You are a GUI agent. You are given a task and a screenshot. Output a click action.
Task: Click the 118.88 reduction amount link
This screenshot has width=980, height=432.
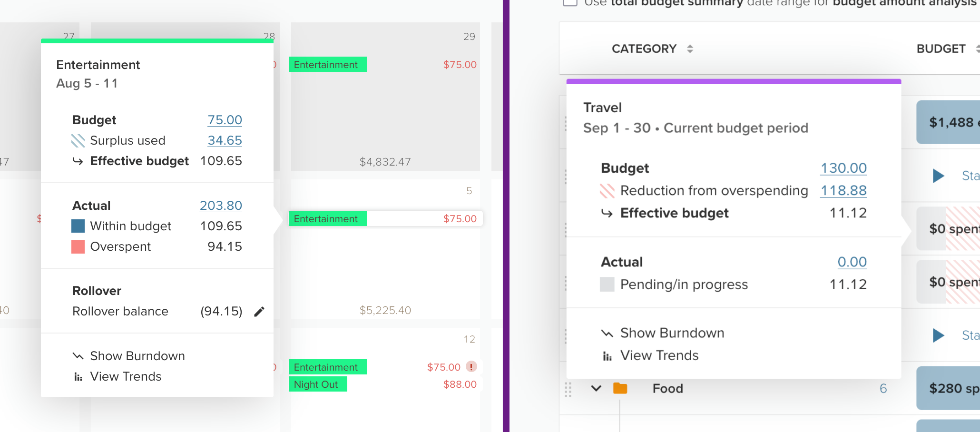(843, 190)
